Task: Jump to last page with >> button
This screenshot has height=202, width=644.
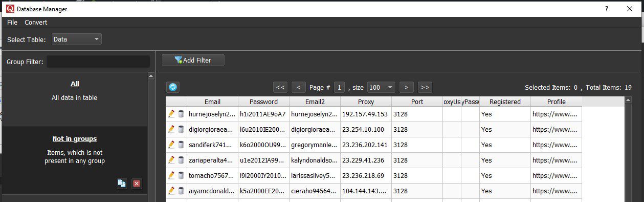Action: point(425,87)
